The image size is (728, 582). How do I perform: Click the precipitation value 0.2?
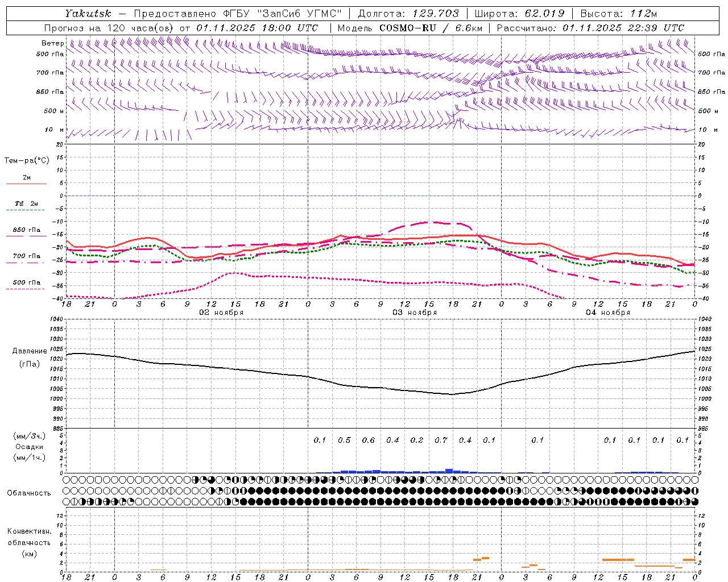(x=417, y=440)
